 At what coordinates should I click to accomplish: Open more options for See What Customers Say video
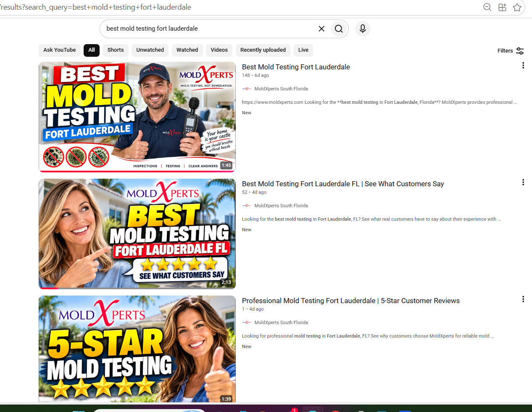click(x=523, y=182)
